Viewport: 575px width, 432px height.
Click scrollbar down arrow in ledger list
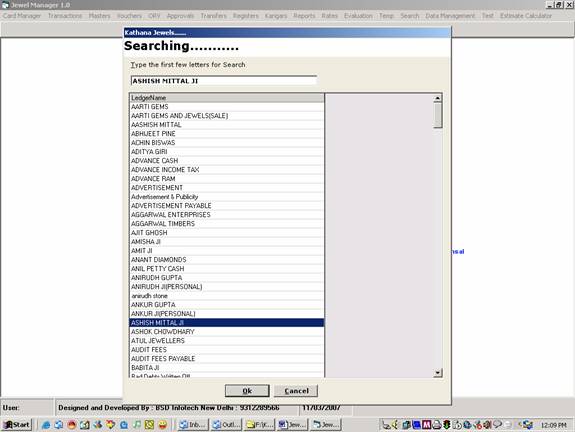click(437, 373)
